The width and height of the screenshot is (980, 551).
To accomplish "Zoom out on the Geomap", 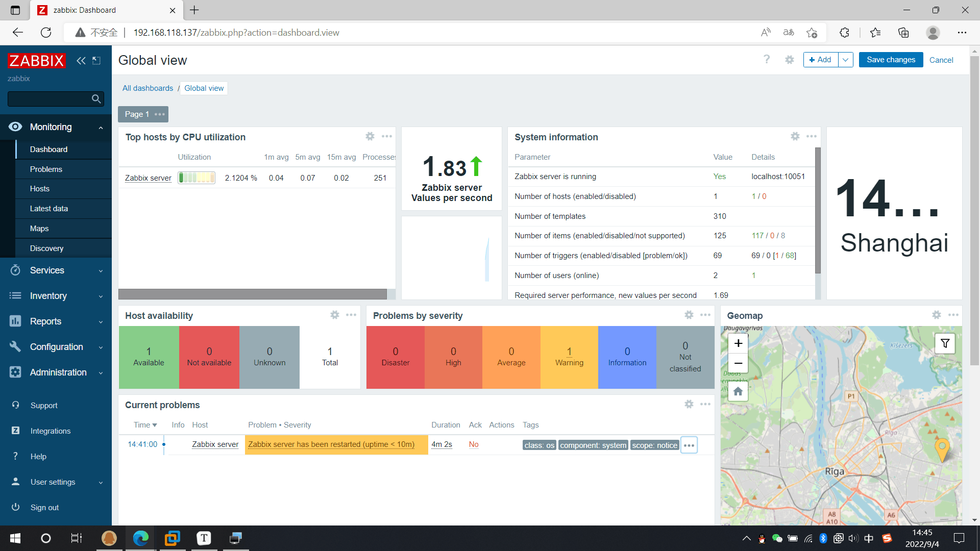I will pos(738,363).
